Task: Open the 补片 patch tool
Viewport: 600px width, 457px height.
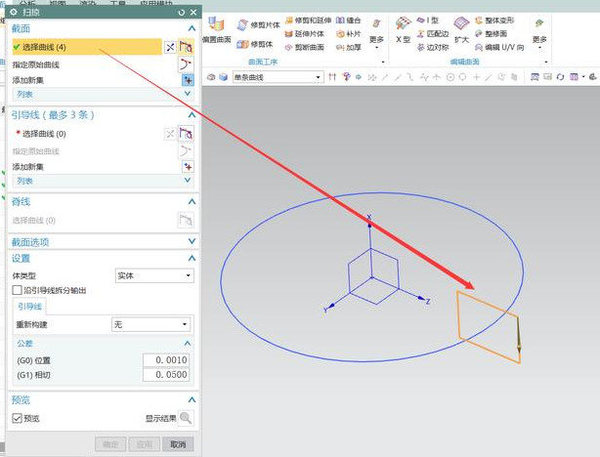Action: tap(348, 34)
